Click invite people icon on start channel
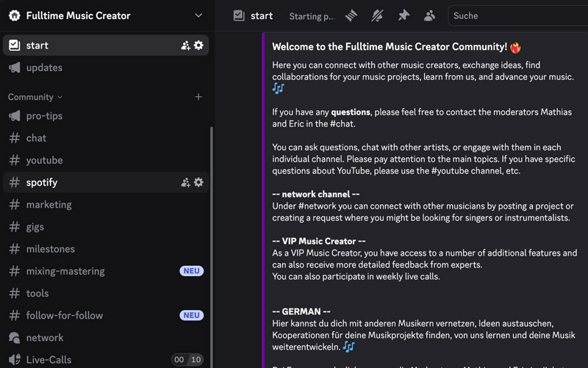Screen dimensions: 588x368 tap(185, 46)
